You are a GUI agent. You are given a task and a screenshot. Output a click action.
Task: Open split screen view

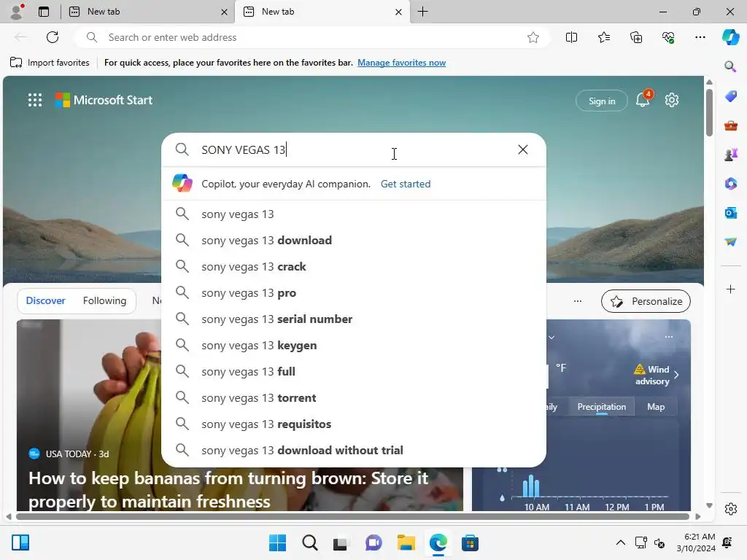click(571, 37)
